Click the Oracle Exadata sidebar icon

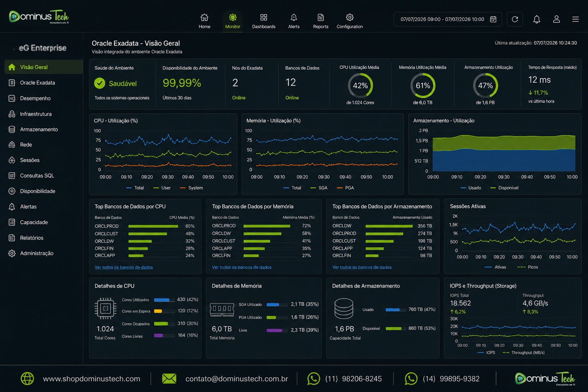[12, 83]
